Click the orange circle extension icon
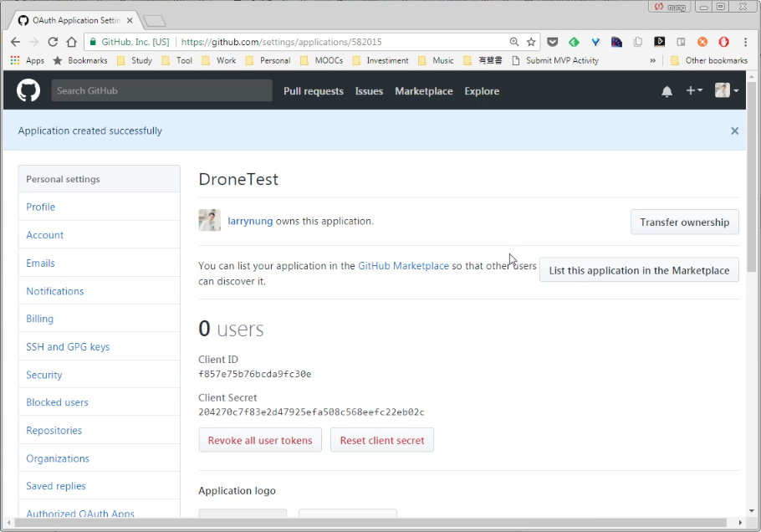The image size is (761, 532). tap(702, 42)
